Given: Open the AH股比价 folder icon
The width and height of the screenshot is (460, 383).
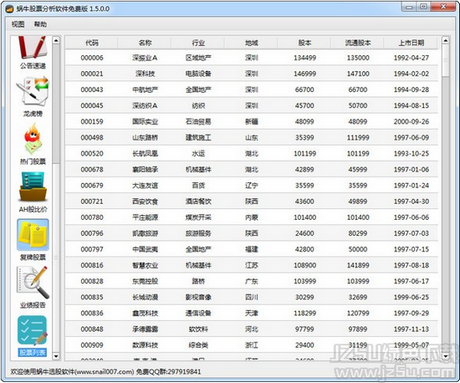Looking at the screenshot, I should (33, 187).
